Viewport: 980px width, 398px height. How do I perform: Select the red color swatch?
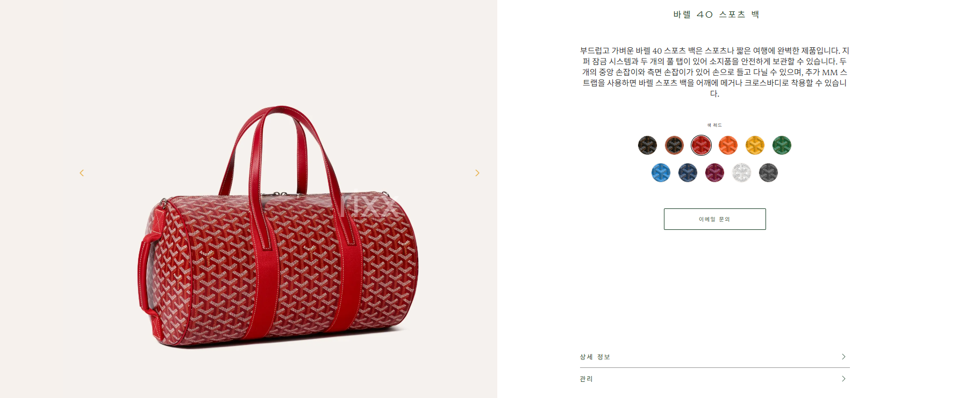701,145
